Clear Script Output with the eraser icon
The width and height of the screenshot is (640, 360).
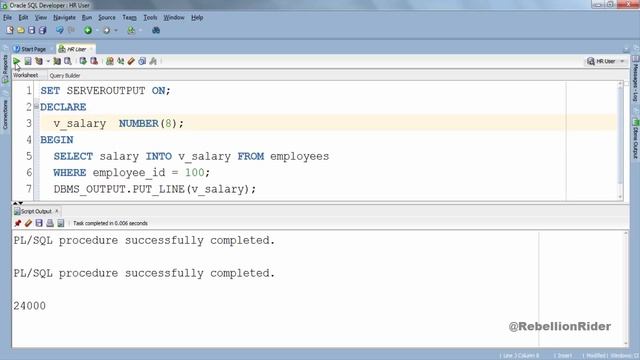pos(28,223)
